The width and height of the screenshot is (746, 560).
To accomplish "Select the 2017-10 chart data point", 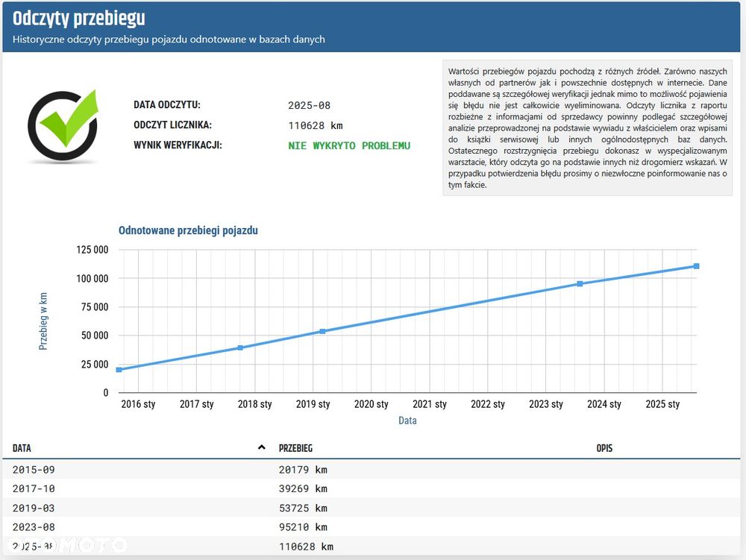I will coord(240,347).
